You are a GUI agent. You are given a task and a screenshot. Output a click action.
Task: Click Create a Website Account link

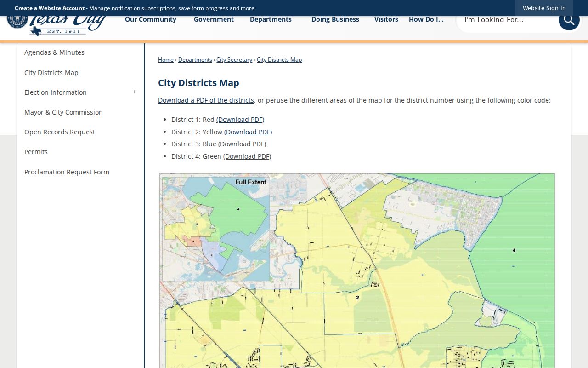click(50, 8)
